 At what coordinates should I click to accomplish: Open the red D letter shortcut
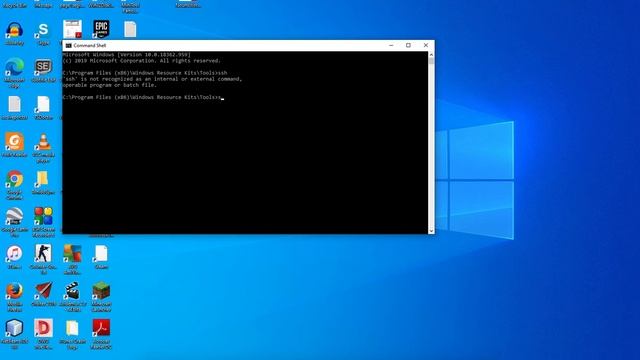click(43, 328)
